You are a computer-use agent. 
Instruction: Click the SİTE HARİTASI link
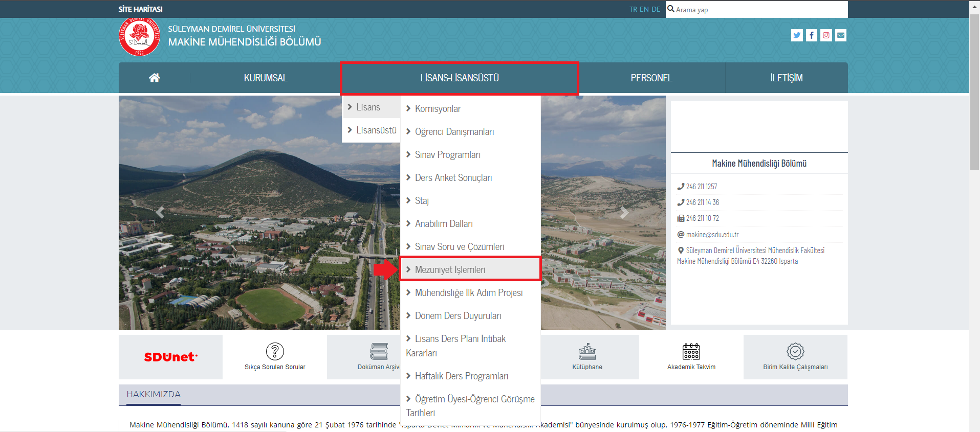click(140, 9)
